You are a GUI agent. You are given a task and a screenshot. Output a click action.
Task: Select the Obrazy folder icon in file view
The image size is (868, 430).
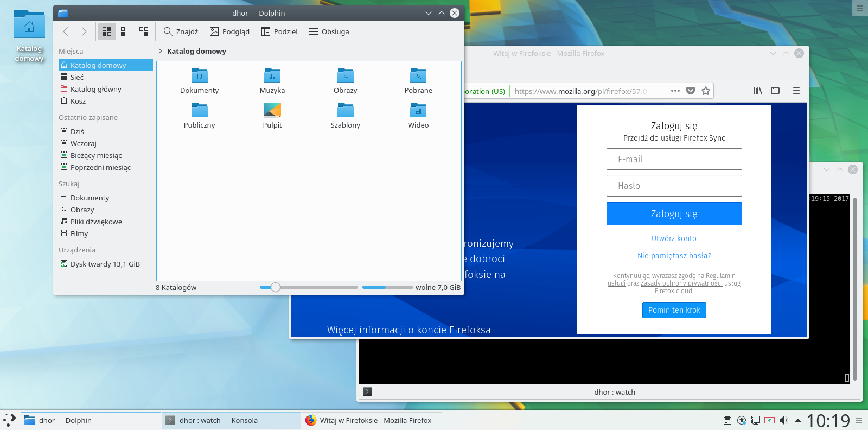point(346,75)
